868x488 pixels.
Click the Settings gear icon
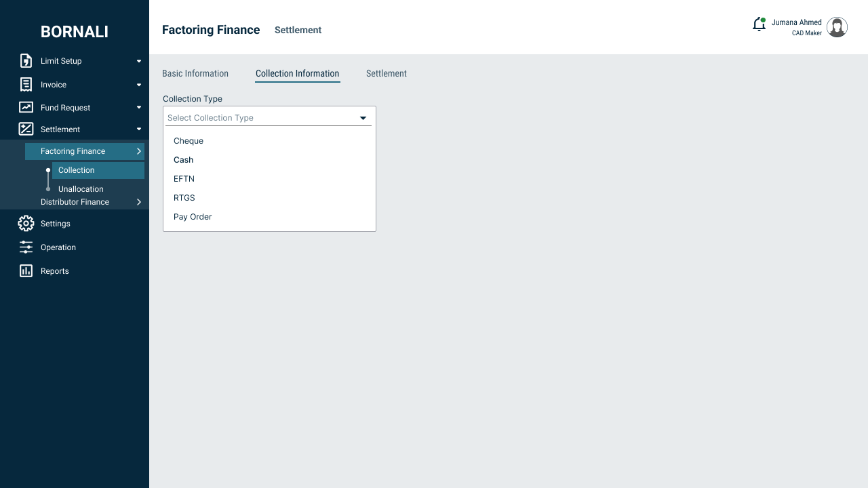[26, 223]
